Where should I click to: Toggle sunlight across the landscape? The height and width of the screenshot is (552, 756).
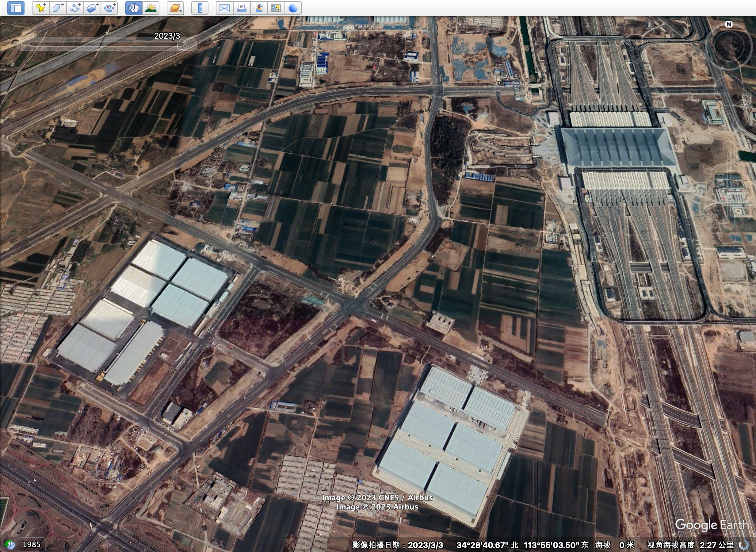[151, 8]
